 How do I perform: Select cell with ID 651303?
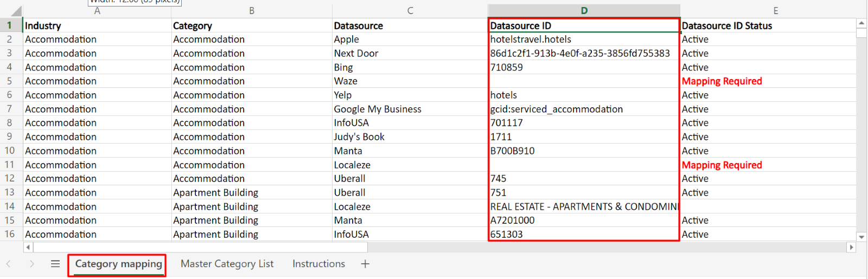584,234
